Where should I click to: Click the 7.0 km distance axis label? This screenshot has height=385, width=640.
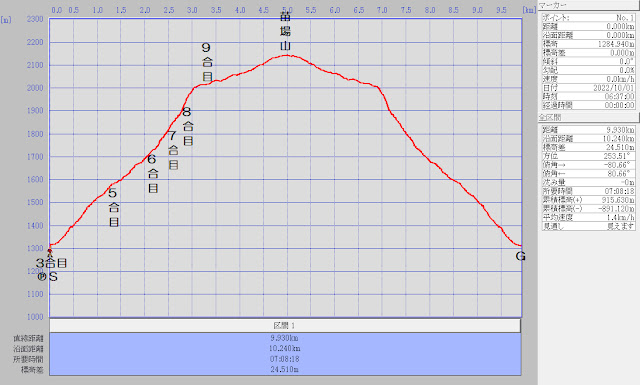(382, 10)
